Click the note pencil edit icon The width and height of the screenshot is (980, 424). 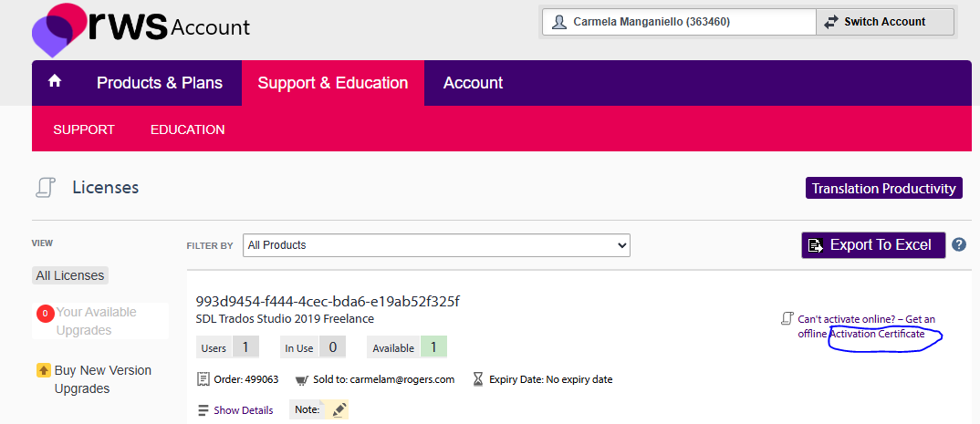click(x=339, y=409)
